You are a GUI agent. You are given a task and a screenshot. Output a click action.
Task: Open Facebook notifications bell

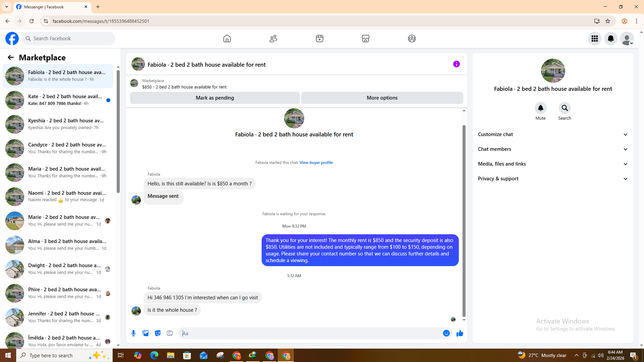coord(610,39)
